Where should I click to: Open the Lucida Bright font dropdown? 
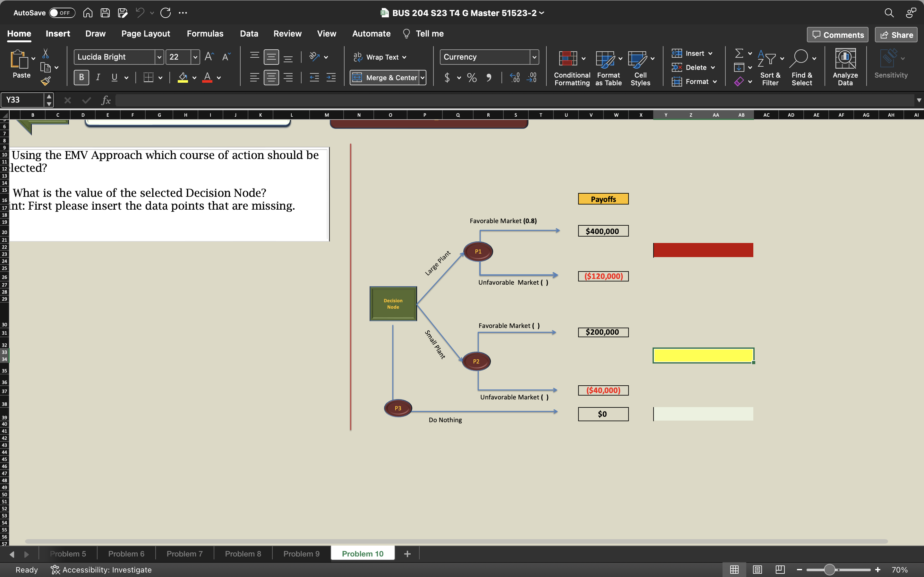tap(159, 57)
